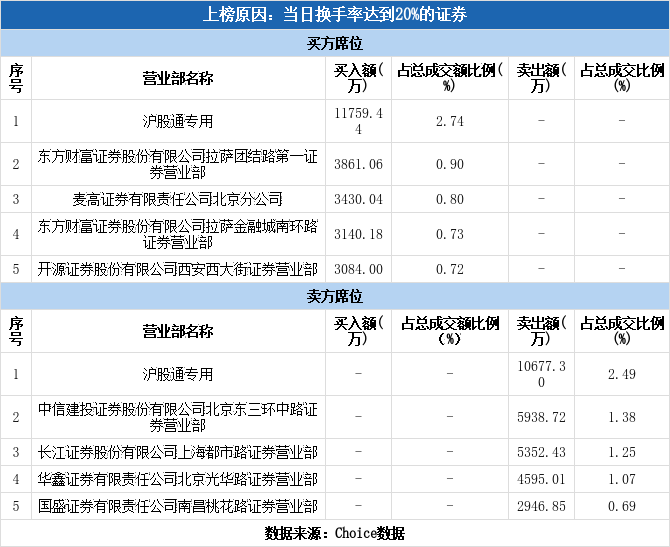
Task: Select the 5352.43 sell amount cell
Action: click(541, 452)
